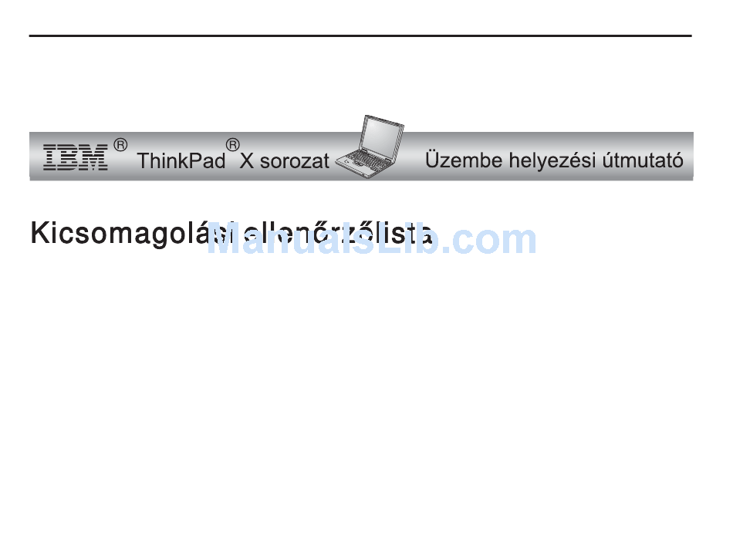
Task: Click the word útmutató
Action: (x=642, y=160)
